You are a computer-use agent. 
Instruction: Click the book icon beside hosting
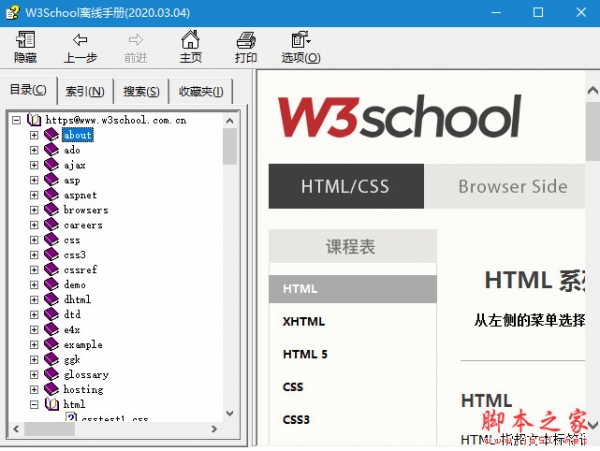tap(51, 389)
